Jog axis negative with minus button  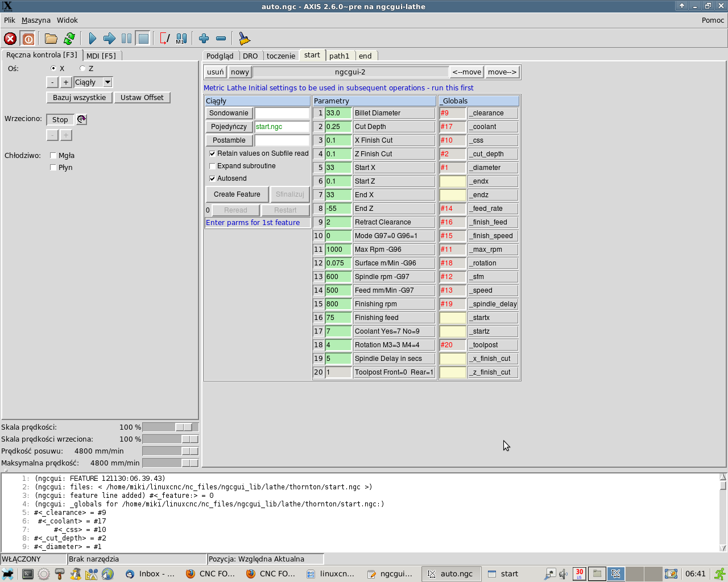coord(52,82)
